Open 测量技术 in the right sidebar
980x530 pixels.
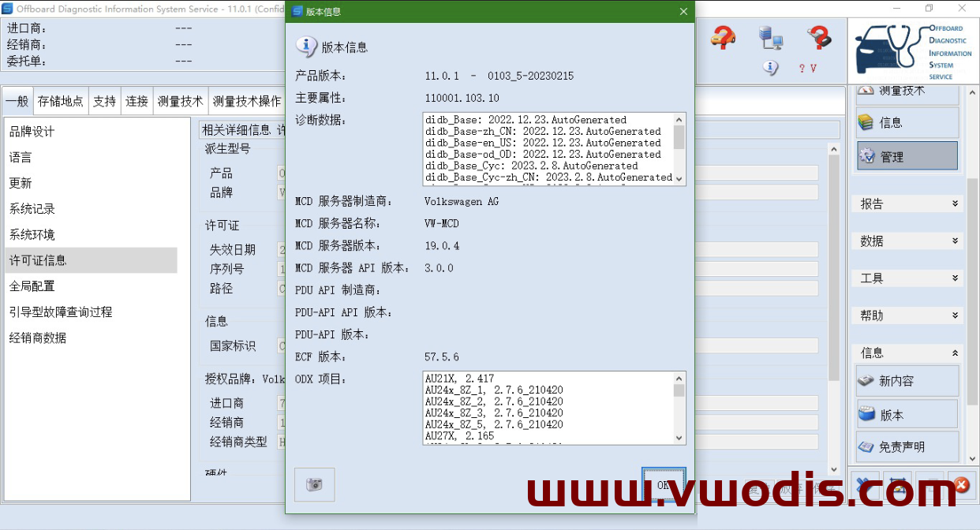click(x=907, y=92)
